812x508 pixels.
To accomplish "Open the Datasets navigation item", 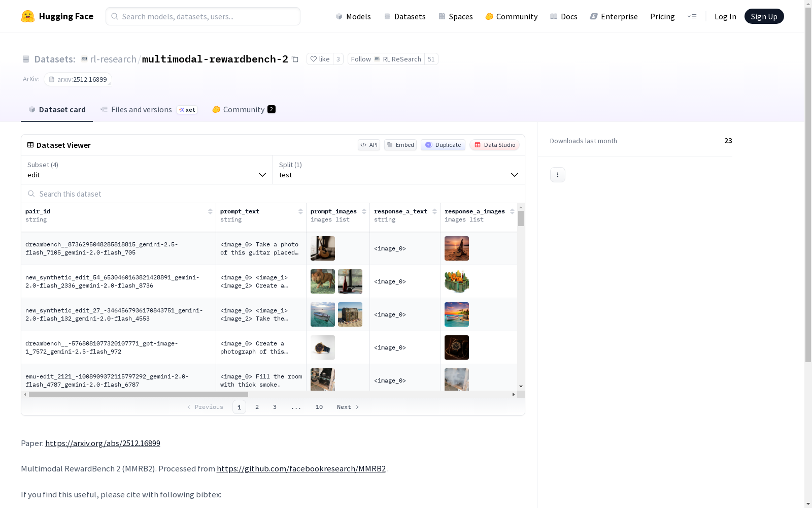I will click(x=404, y=16).
